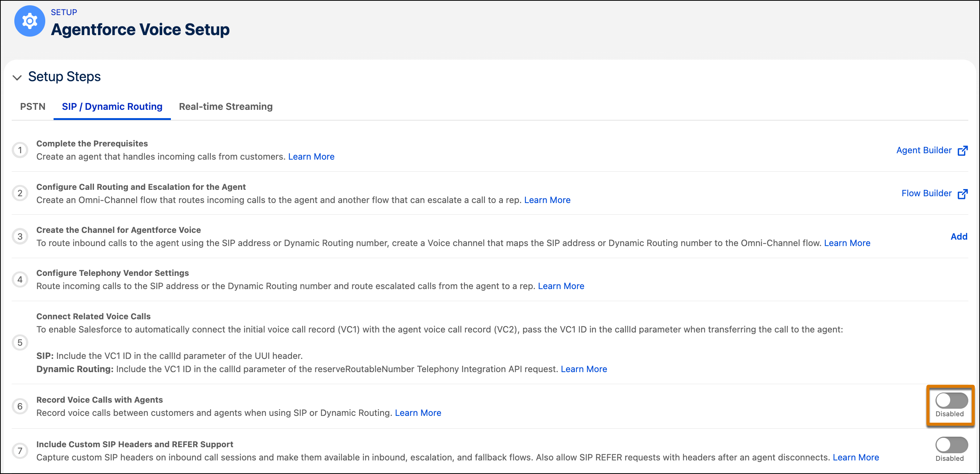
Task: Click Add for the Voice channel
Action: (959, 236)
